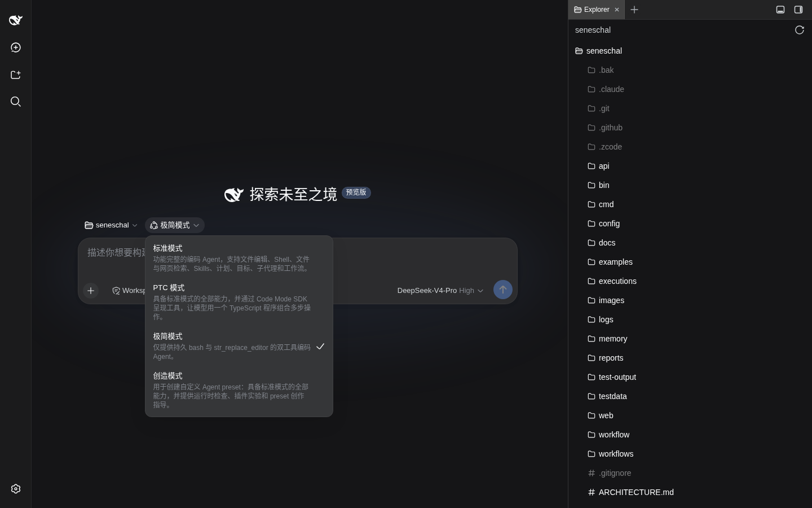812x508 pixels.
Task: Open the .gitignore file
Action: 690,473
